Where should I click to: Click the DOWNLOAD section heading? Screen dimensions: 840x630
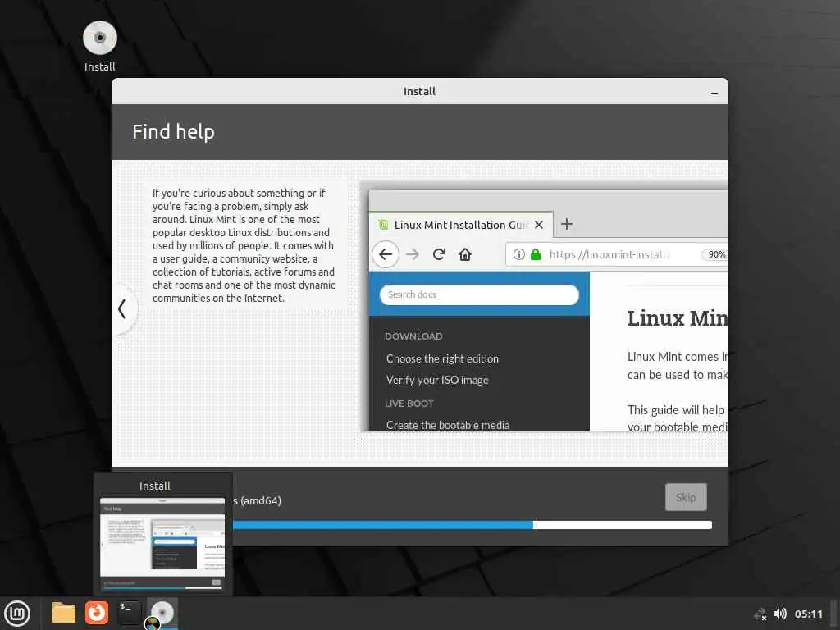coord(413,336)
